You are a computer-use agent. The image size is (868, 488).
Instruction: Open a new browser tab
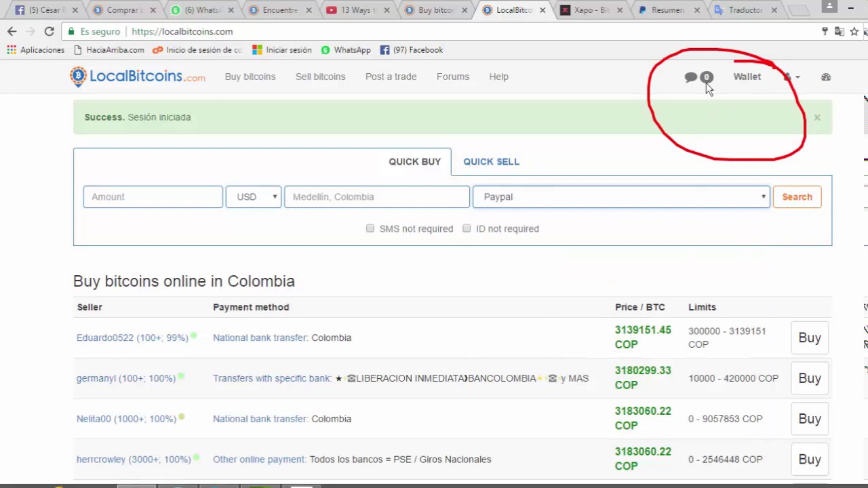tap(800, 10)
